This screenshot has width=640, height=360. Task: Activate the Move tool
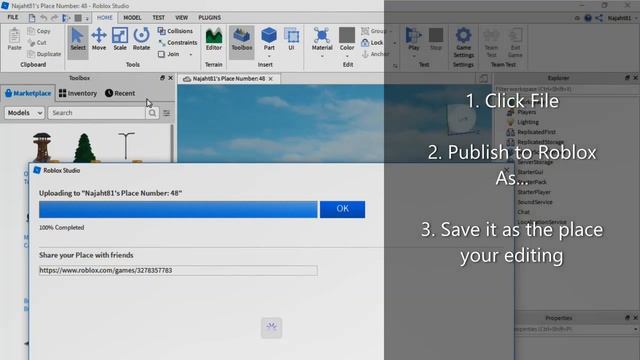click(99, 40)
